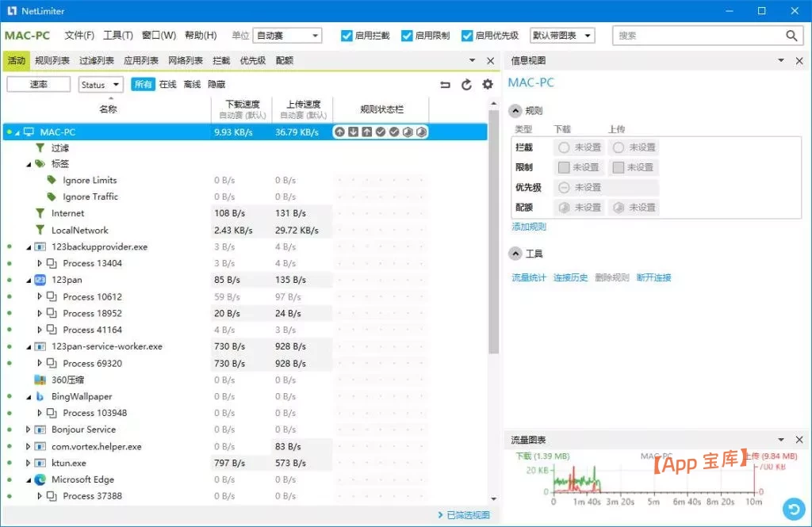This screenshot has width=812, height=527.
Task: Open the 文件(F) menu
Action: click(x=79, y=36)
